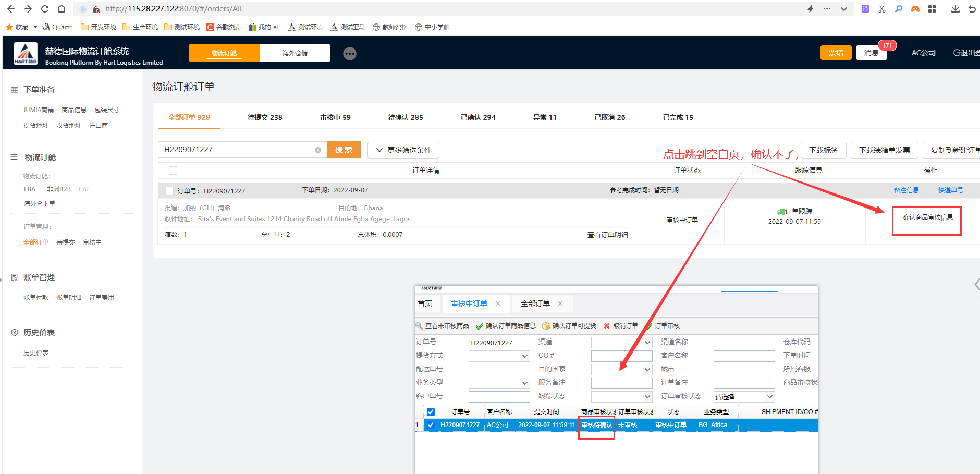980x474 pixels.
Task: Open the messages button with 171 badge
Action: pyautogui.click(x=871, y=53)
